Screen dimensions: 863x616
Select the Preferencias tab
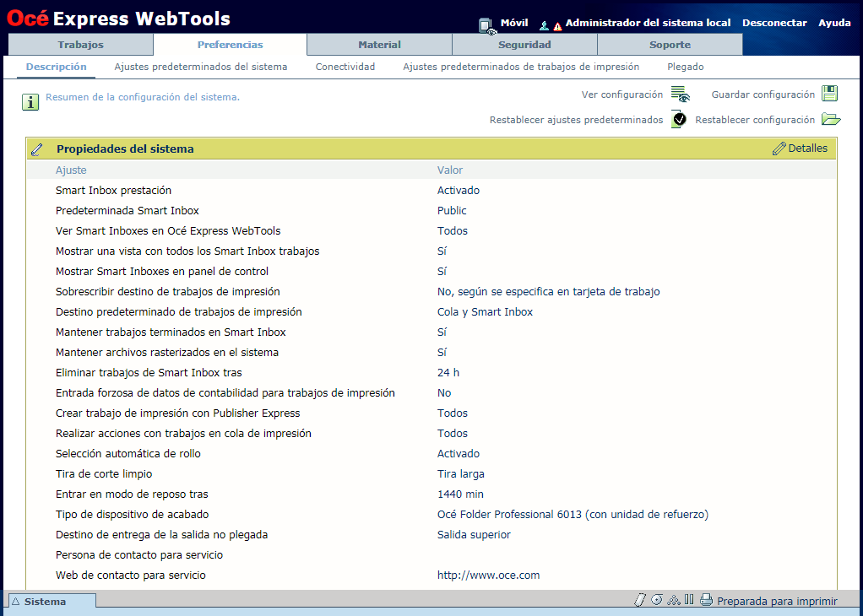point(230,45)
